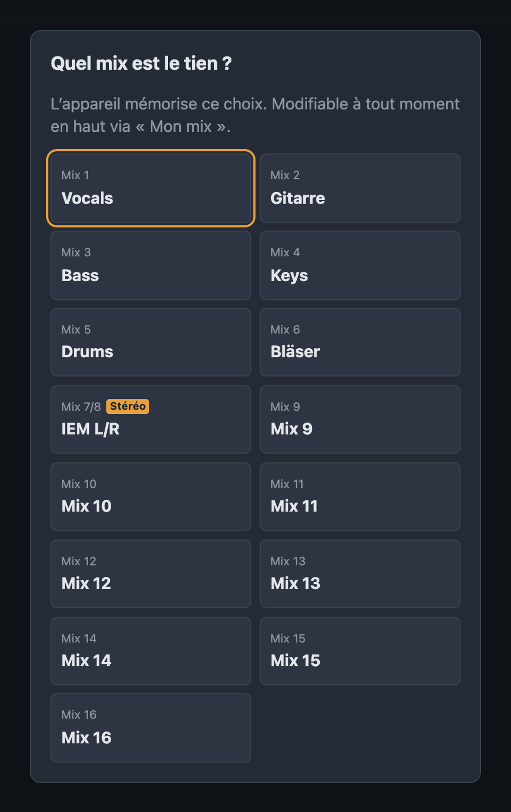Pick the Mix 3 Bass card
The width and height of the screenshot is (511, 812).
pyautogui.click(x=151, y=266)
